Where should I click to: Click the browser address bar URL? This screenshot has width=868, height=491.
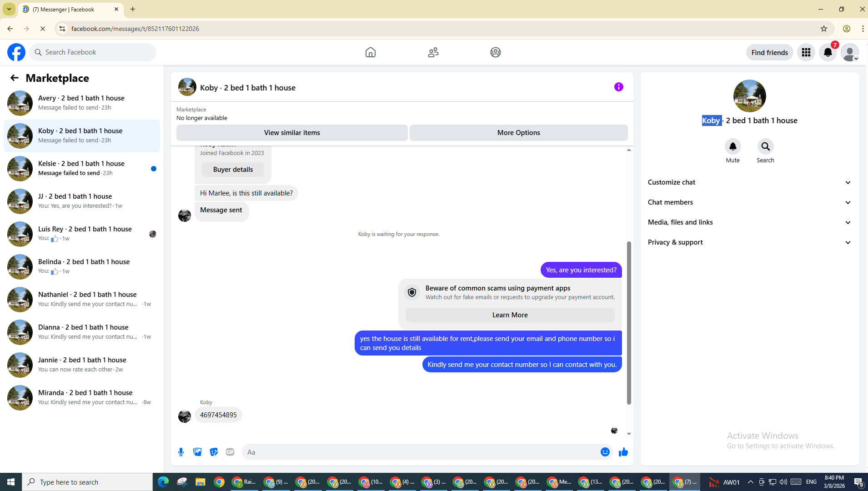[x=135, y=29]
